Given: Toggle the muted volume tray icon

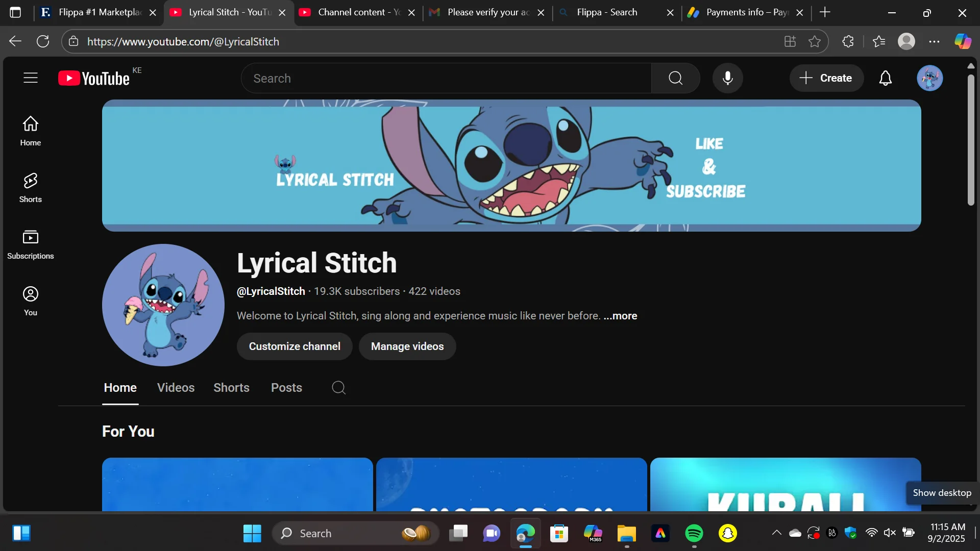Looking at the screenshot, I should (890, 533).
